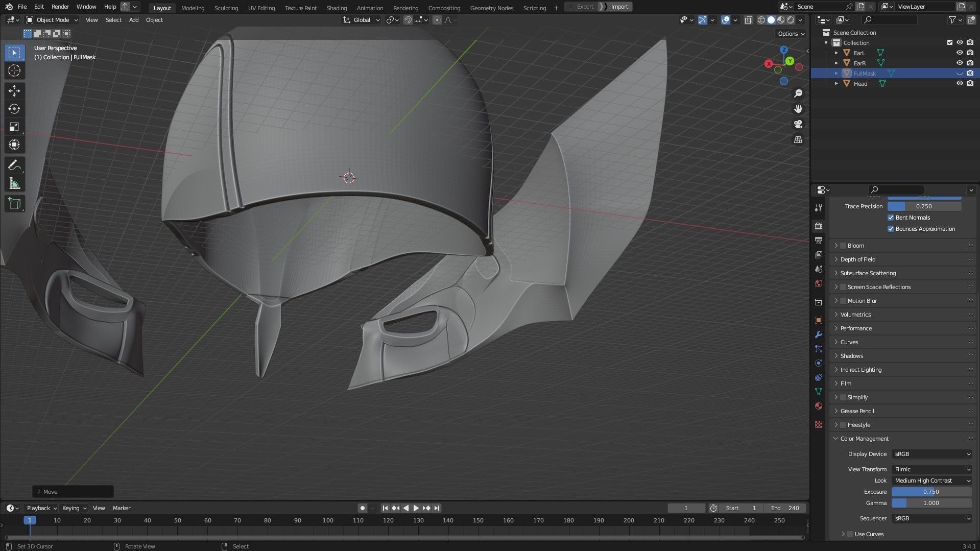This screenshot has width=980, height=551.
Task: Toggle Bent Normals checkbox
Action: pos(891,218)
